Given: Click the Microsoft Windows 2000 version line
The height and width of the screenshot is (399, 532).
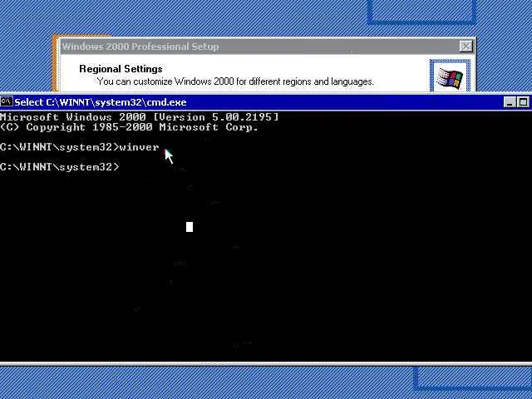Looking at the screenshot, I should click(139, 117).
